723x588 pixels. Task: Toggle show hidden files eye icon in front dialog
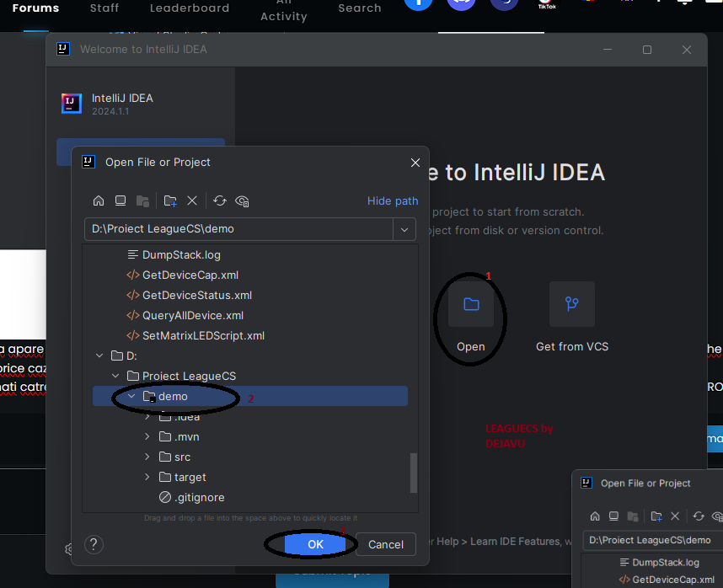(x=242, y=201)
